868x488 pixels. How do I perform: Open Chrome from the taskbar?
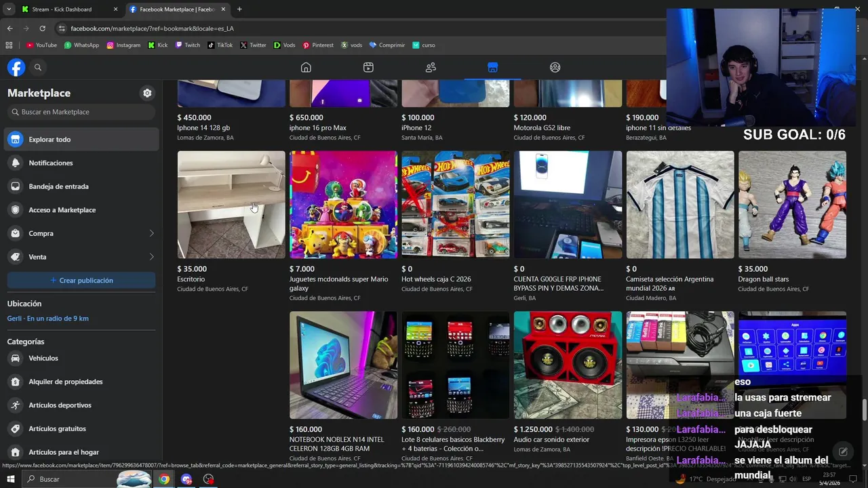[164, 479]
